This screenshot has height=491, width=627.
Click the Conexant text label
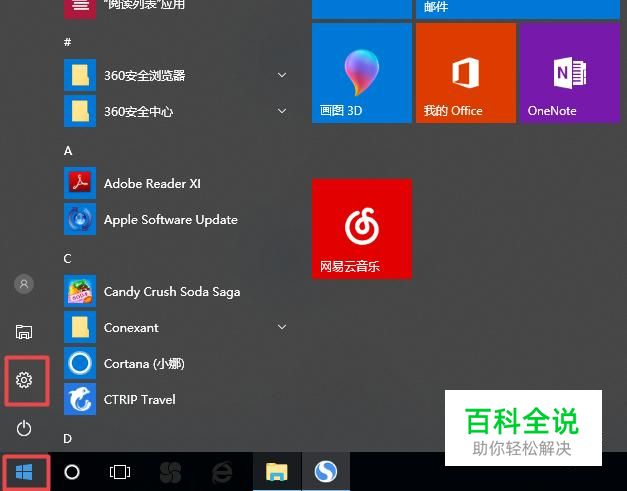pyautogui.click(x=131, y=328)
